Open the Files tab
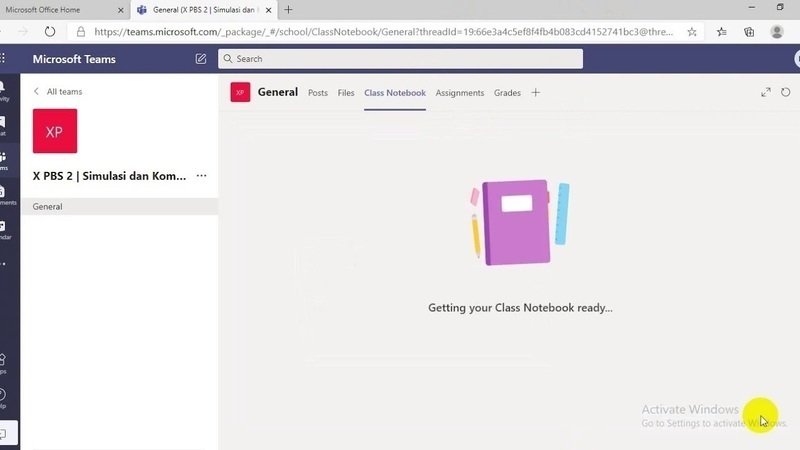 click(x=346, y=93)
